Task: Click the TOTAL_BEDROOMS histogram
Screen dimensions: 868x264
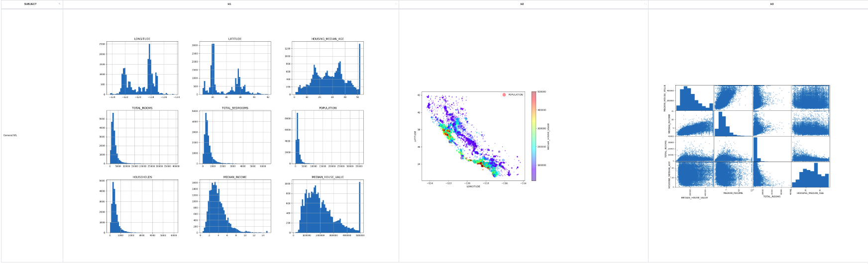Action: [235, 137]
